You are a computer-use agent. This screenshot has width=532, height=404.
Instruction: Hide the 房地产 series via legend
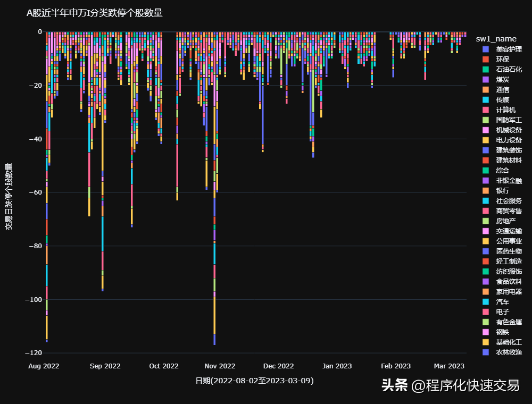[x=499, y=221]
